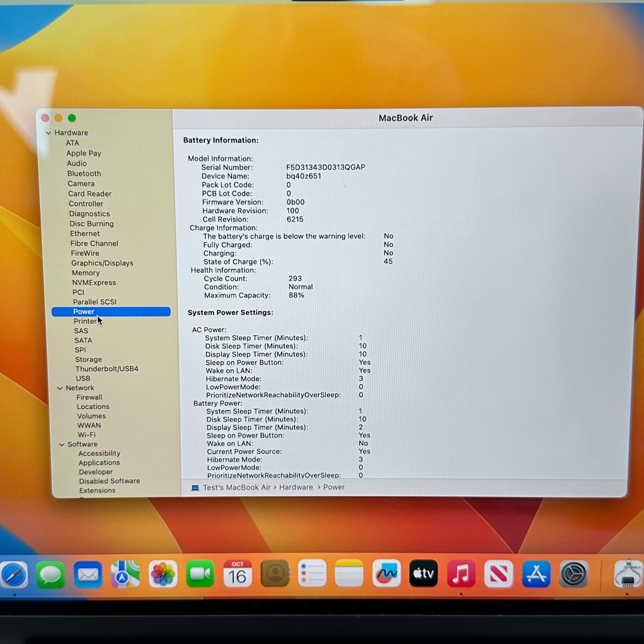
Task: Launch Apple TV app
Action: (423, 573)
